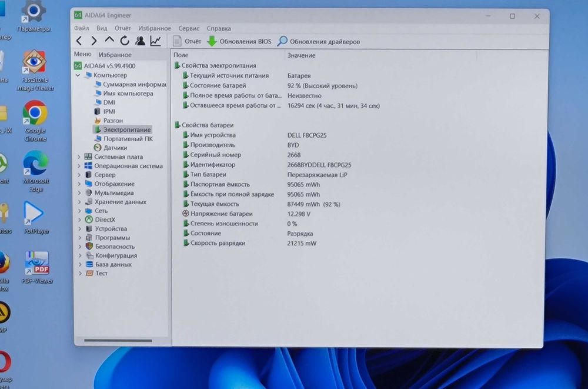Click the Программы tree icon
Viewport: 588px width, 389px height.
[89, 238]
